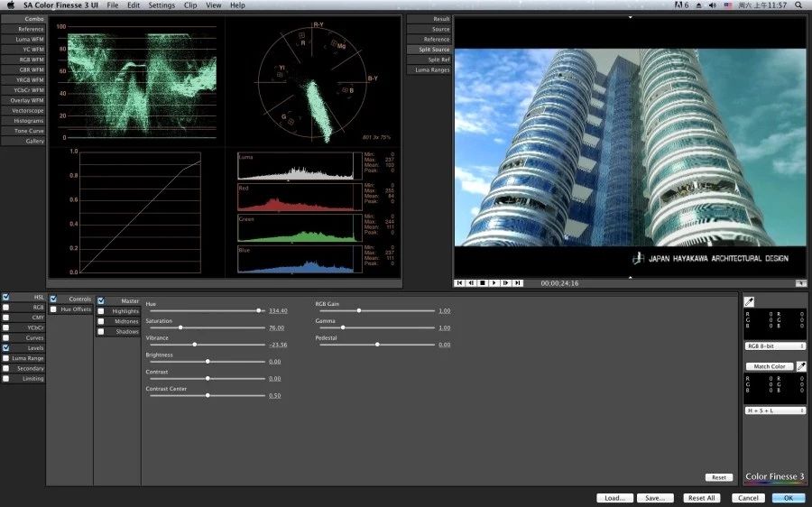This screenshot has width=812, height=507.
Task: Confirm with the OK button
Action: point(789,498)
